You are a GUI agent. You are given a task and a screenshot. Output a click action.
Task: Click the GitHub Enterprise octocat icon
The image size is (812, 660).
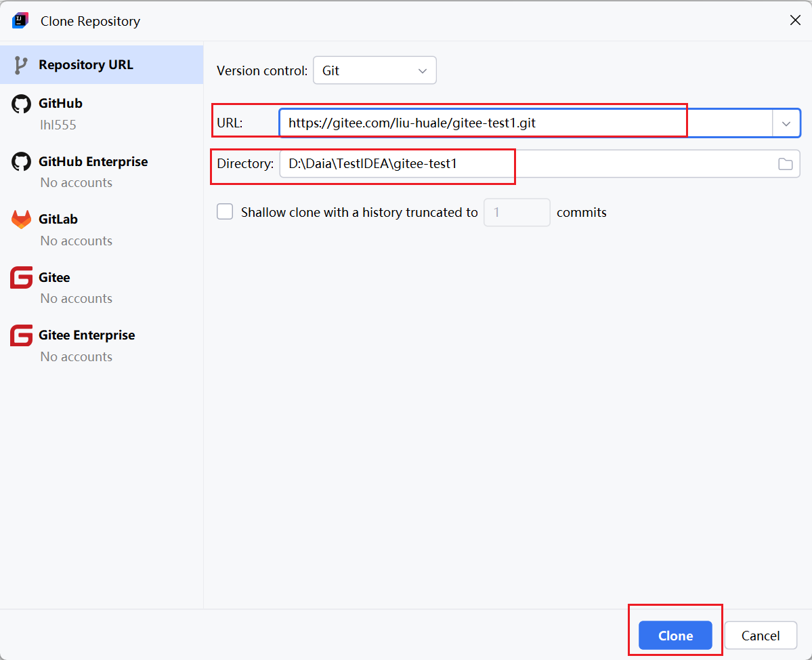point(21,162)
